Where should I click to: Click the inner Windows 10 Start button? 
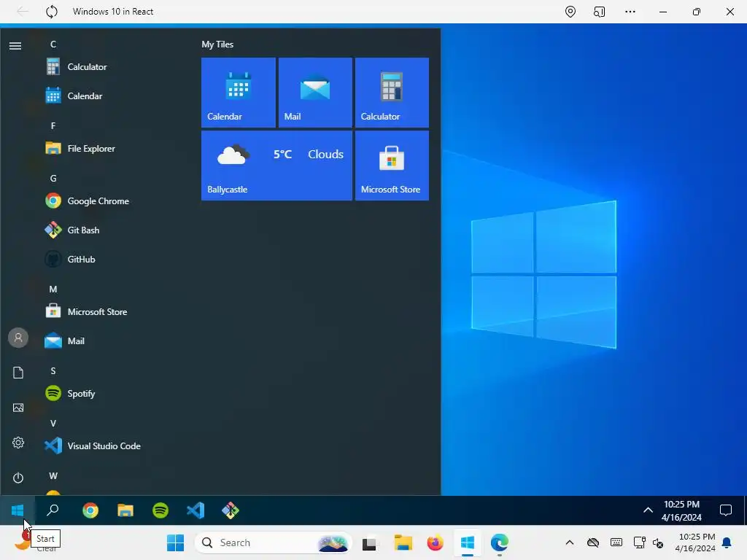18,510
